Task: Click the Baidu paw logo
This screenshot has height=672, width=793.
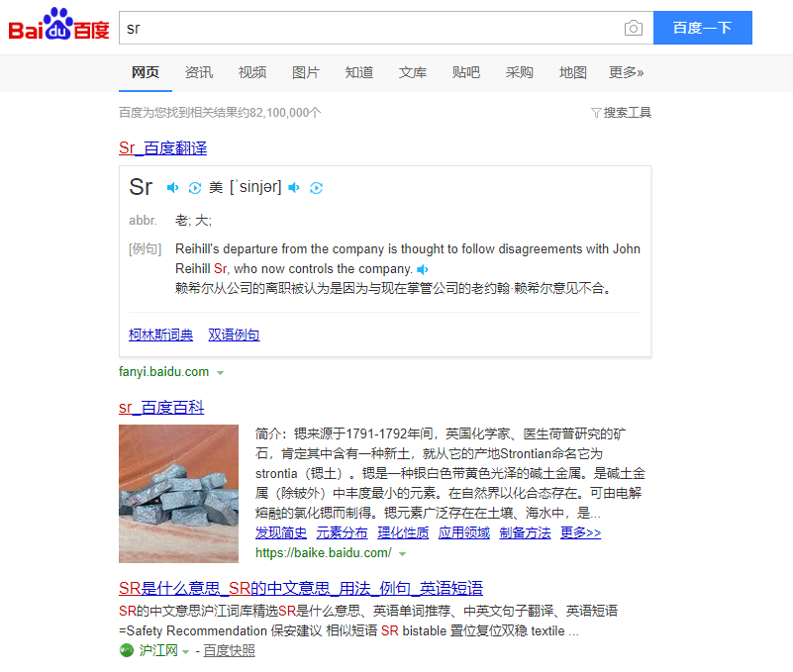Action: tap(58, 24)
